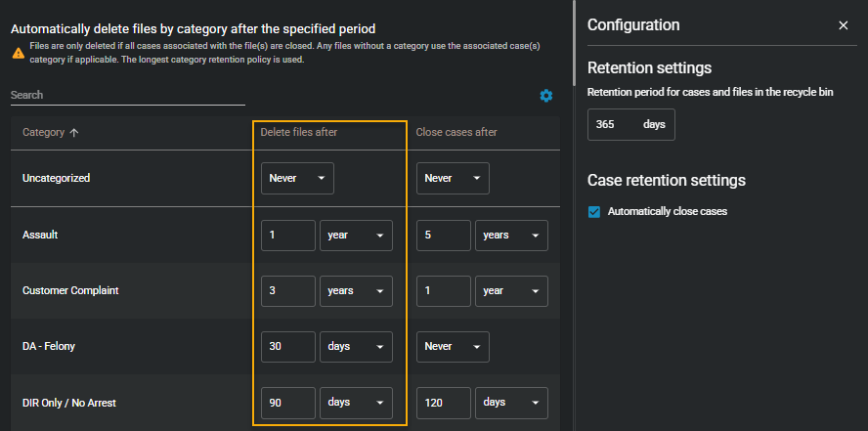
Task: Close the Configuration panel
Action: (x=844, y=25)
